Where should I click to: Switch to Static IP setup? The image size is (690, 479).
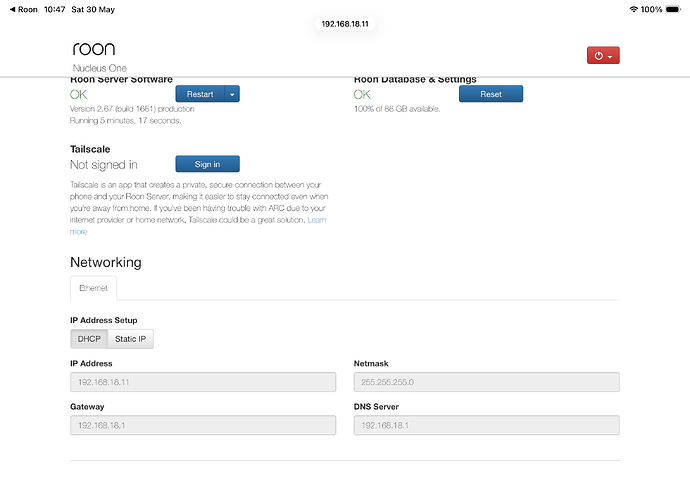(x=130, y=339)
